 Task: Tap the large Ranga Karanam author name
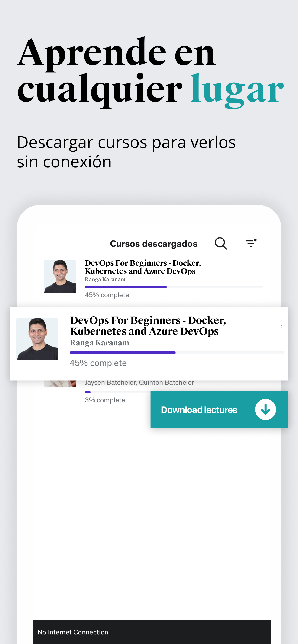pos(100,343)
